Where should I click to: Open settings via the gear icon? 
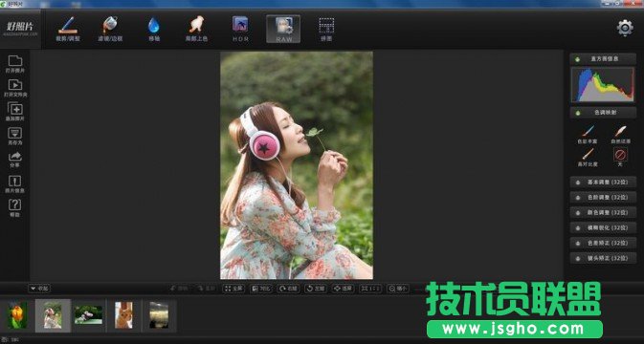pos(625,28)
